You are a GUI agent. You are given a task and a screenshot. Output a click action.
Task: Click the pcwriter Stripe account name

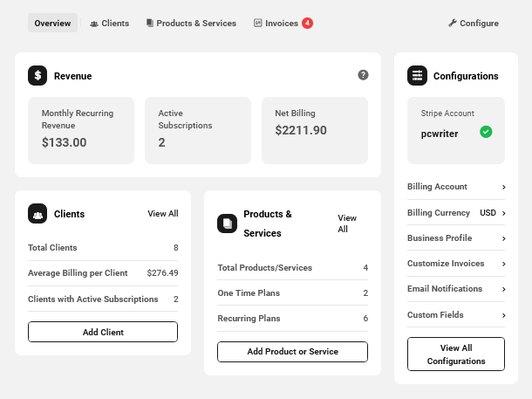click(440, 134)
